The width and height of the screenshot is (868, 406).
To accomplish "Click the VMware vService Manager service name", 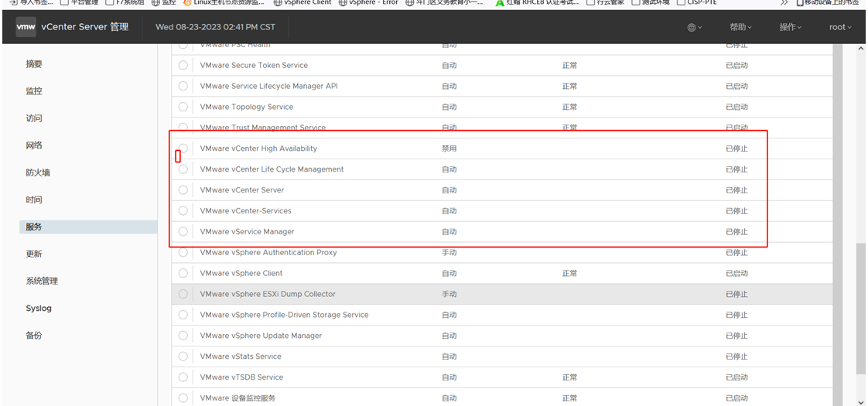I will pos(247,232).
